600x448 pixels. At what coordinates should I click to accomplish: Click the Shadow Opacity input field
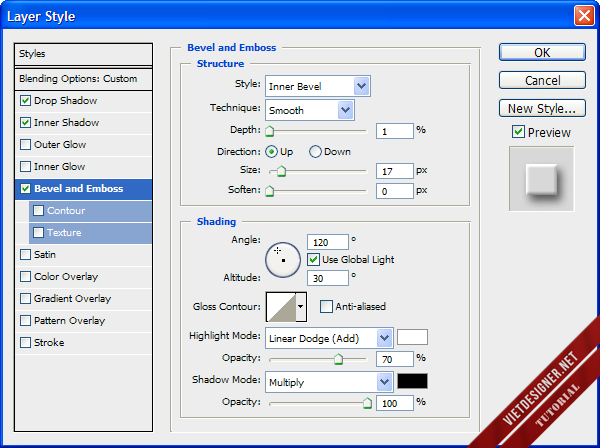pos(395,403)
